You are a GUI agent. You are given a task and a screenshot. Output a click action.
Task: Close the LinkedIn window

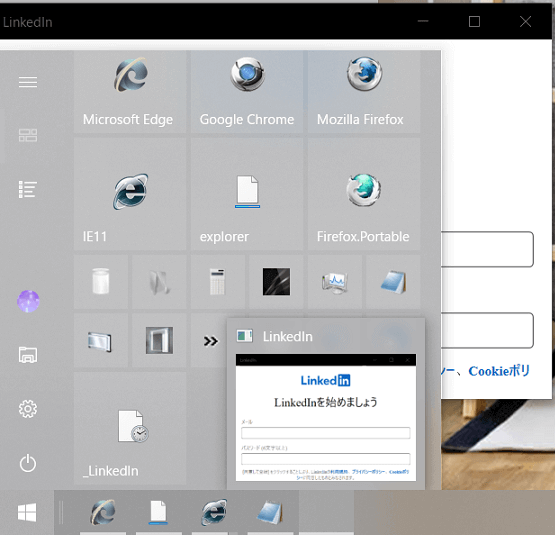pyautogui.click(x=526, y=22)
